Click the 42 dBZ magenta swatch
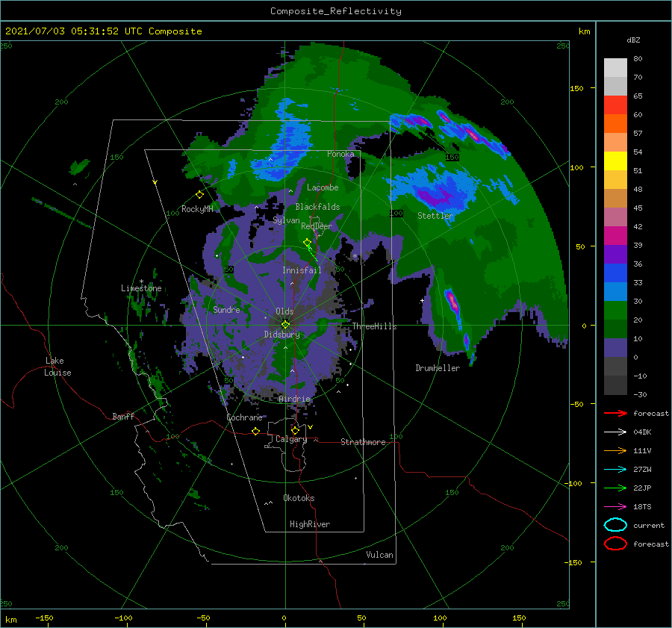Viewport: 672px width, 628px height. pyautogui.click(x=615, y=236)
